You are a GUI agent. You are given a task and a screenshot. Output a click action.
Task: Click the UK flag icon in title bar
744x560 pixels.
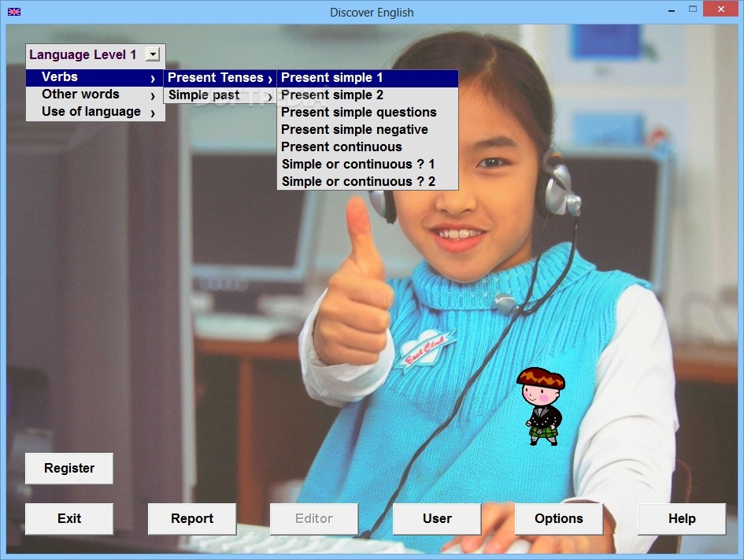tap(14, 12)
